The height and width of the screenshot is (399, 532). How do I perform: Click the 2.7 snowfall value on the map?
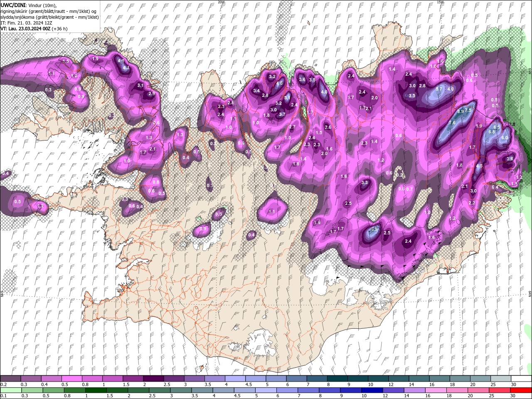pyautogui.click(x=292, y=127)
